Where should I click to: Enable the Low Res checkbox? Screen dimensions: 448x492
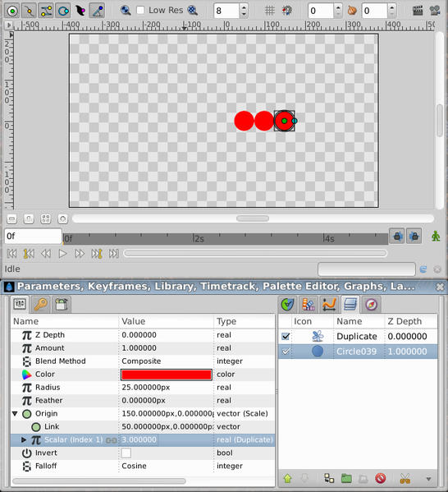click(x=140, y=11)
